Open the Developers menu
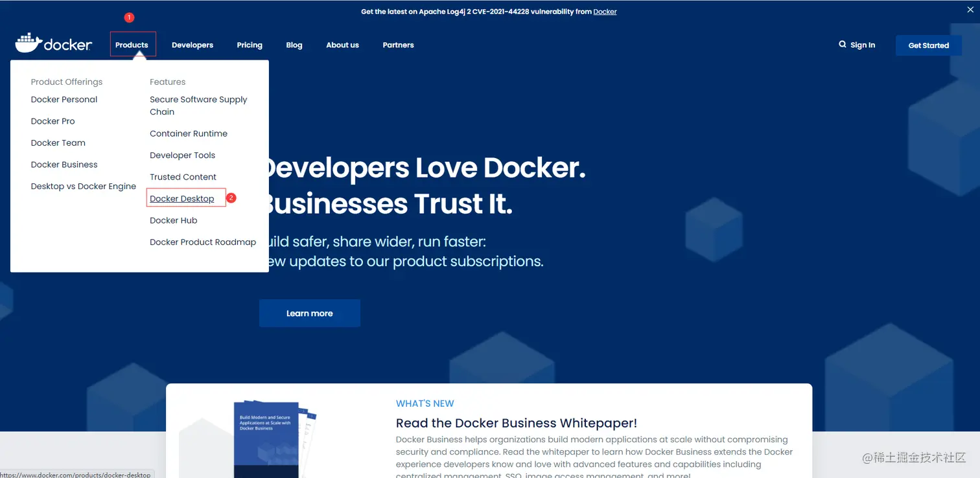Screen dimensions: 980x478 (x=192, y=45)
